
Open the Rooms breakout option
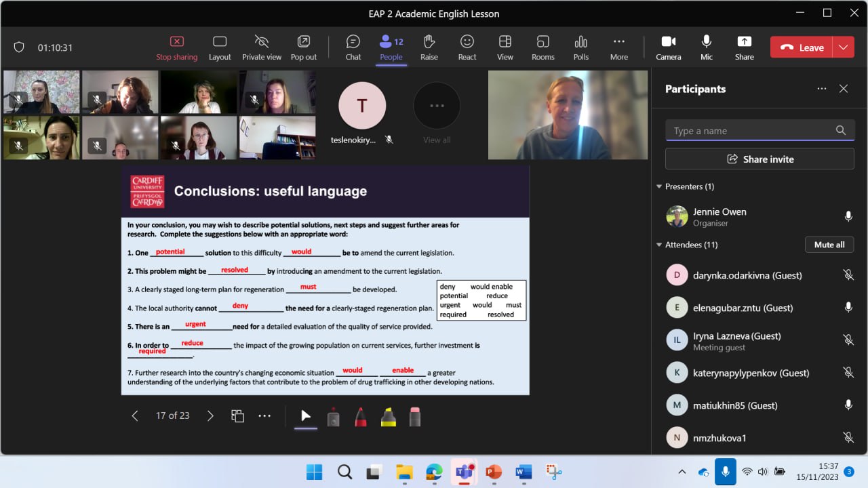(x=542, y=47)
